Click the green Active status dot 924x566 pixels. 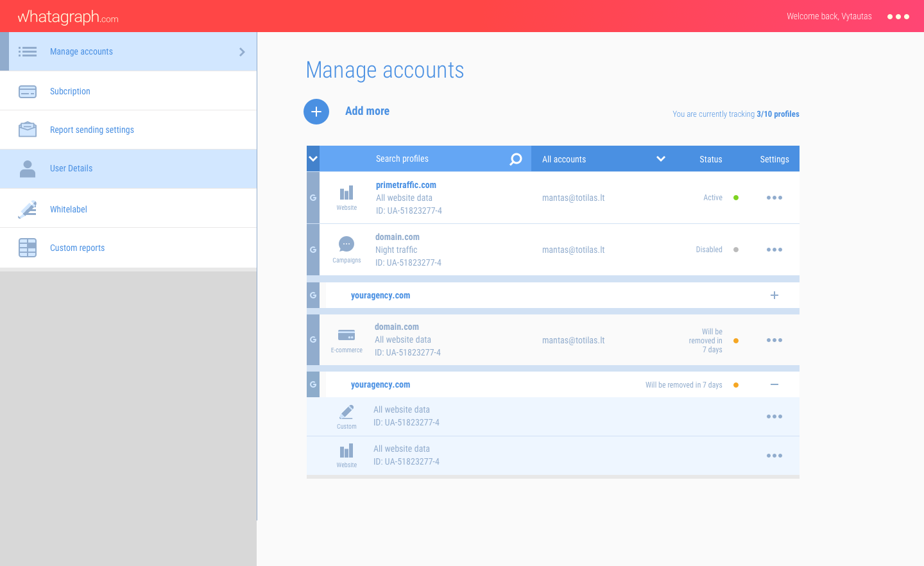[736, 198]
